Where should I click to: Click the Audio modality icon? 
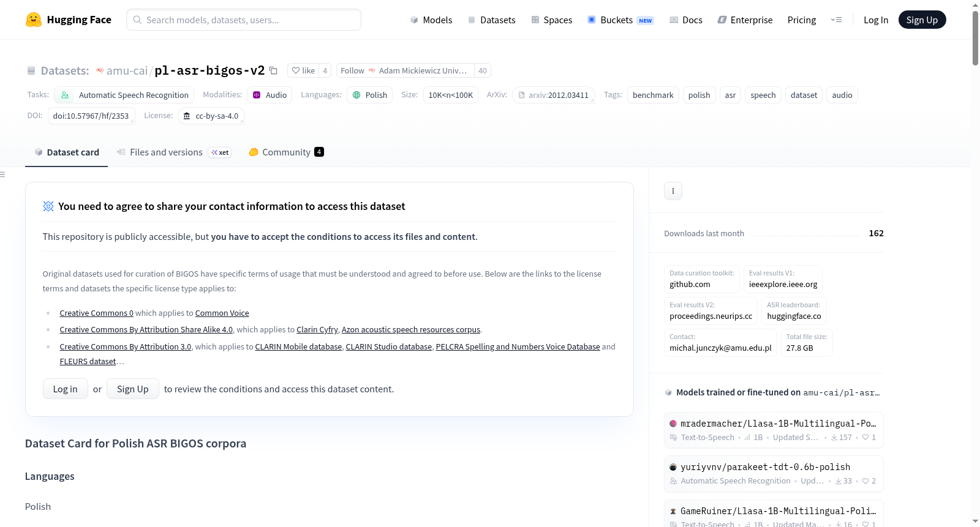[257, 95]
